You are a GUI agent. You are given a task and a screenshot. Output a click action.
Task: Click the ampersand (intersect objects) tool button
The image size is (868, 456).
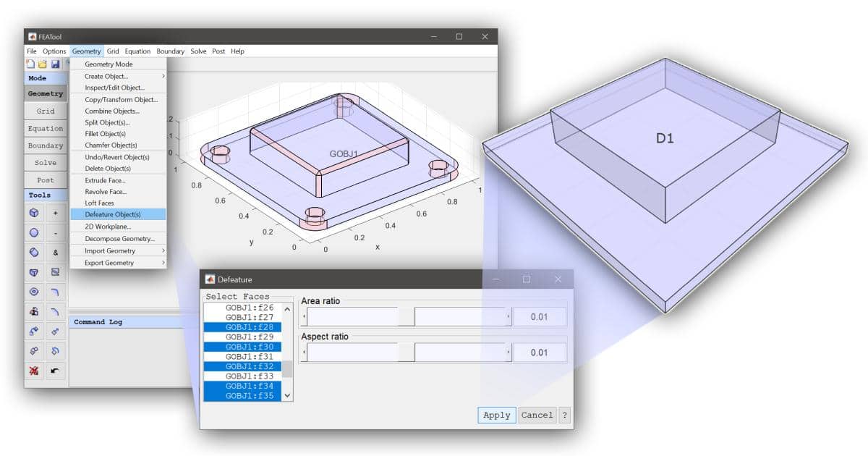56,253
